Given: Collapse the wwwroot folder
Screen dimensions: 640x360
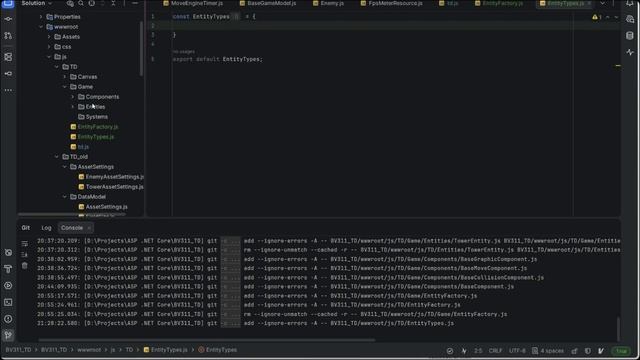Looking at the screenshot, I should click(41, 27).
